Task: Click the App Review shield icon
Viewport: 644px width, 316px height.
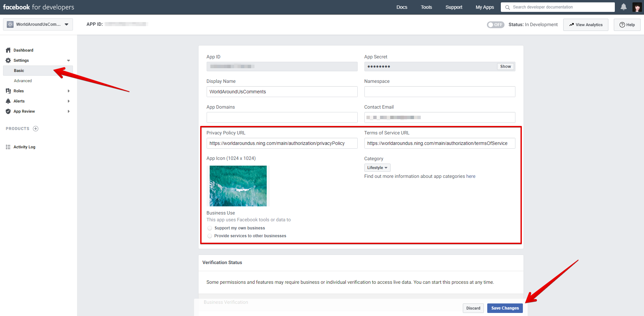Action: pyautogui.click(x=8, y=111)
